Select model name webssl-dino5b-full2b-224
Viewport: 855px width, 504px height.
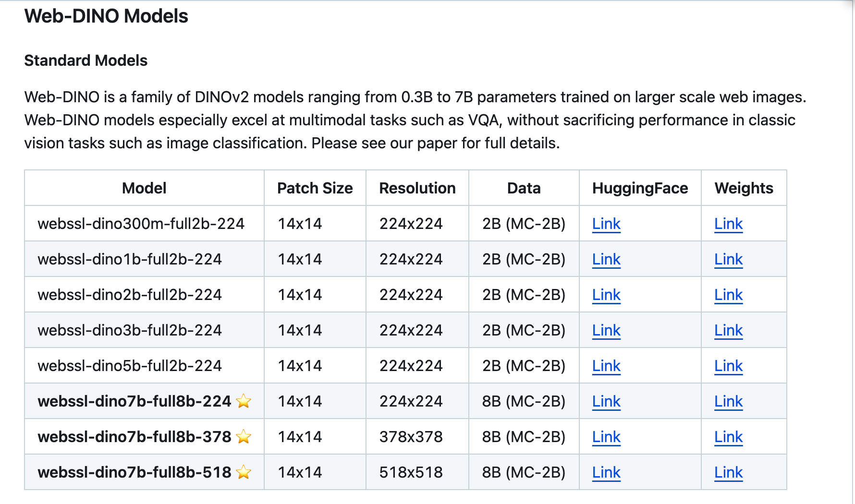[x=130, y=366]
